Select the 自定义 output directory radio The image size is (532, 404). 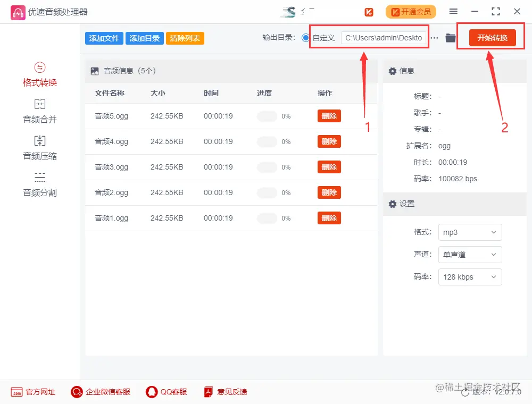pyautogui.click(x=305, y=38)
